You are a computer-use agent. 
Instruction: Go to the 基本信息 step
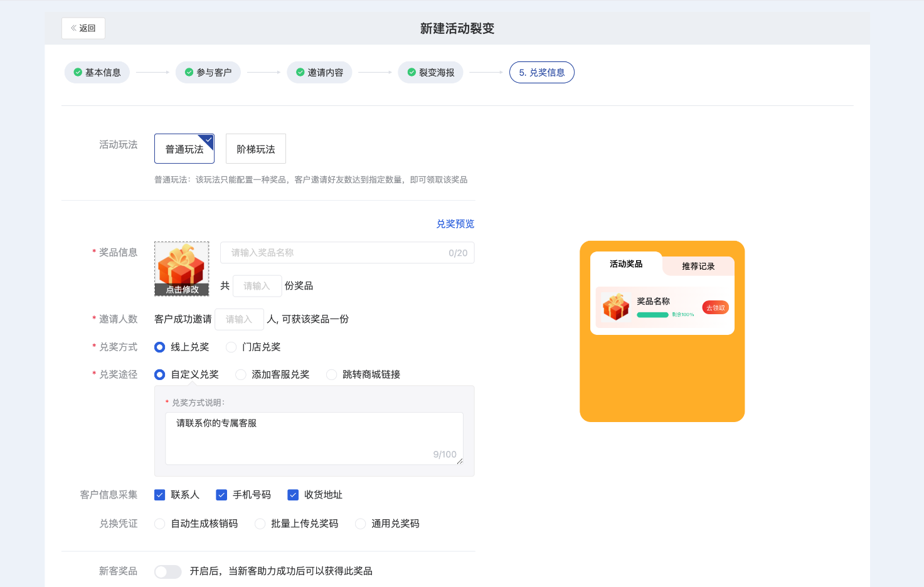(97, 72)
